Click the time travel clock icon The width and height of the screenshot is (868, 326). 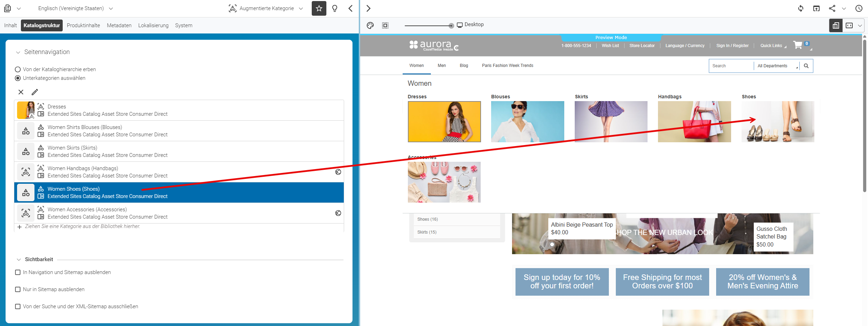pyautogui.click(x=859, y=8)
